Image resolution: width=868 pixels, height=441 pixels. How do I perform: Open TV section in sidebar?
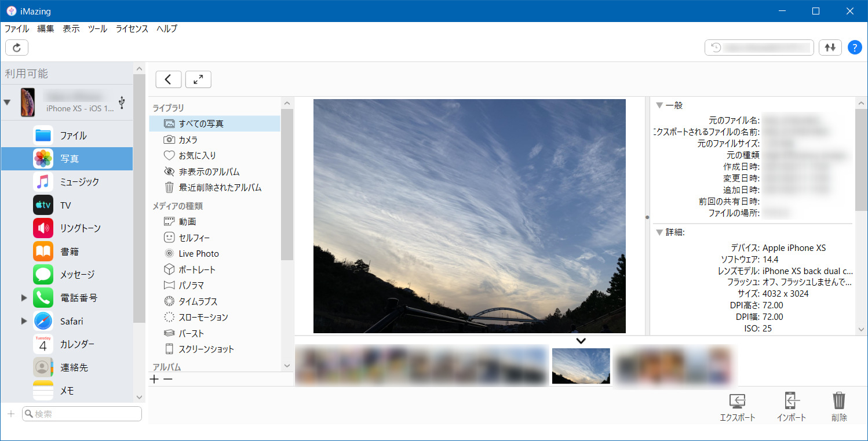click(x=67, y=205)
